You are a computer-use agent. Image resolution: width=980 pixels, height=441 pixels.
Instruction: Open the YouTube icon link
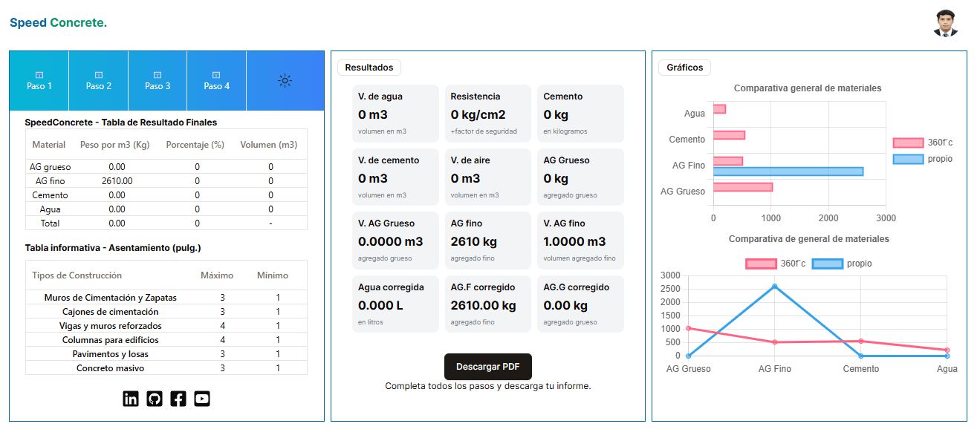coord(202,399)
